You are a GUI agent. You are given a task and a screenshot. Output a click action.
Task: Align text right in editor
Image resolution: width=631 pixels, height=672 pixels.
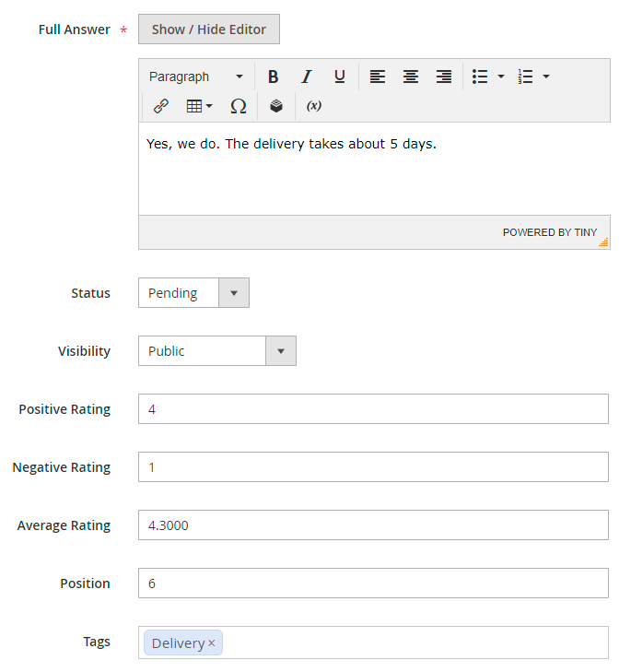point(444,77)
